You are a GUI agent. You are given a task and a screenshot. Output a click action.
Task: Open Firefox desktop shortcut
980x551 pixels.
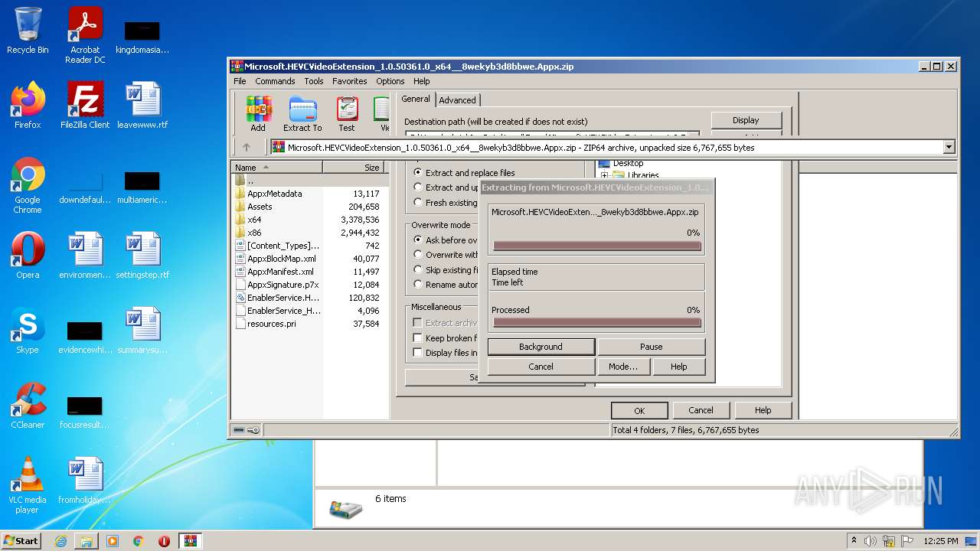(28, 106)
